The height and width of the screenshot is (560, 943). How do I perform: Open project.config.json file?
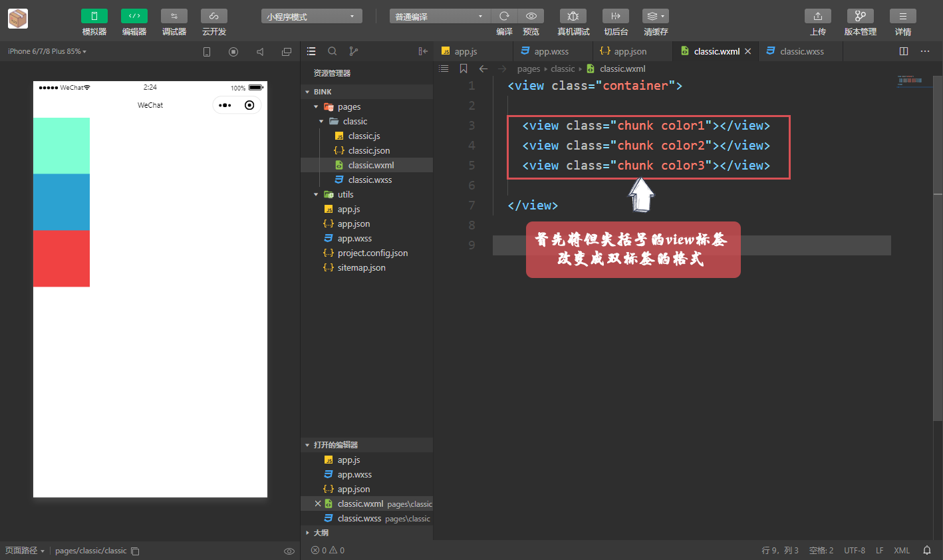[366, 253]
